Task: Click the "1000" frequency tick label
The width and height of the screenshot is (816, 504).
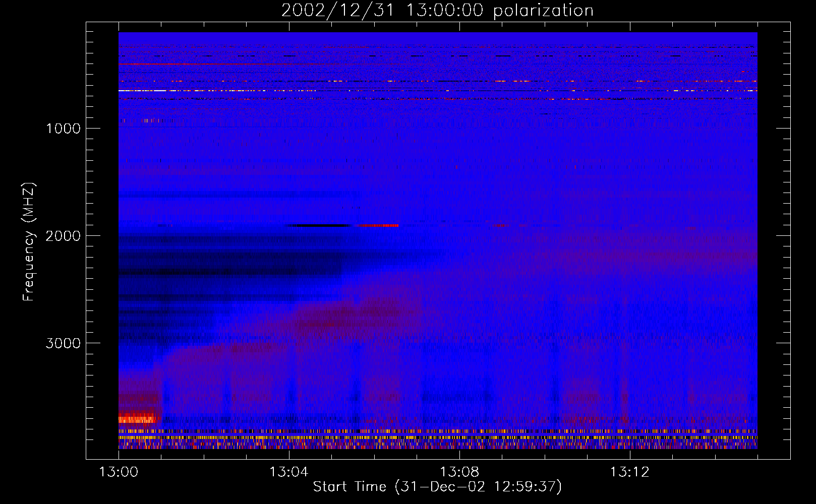Action: (63, 129)
